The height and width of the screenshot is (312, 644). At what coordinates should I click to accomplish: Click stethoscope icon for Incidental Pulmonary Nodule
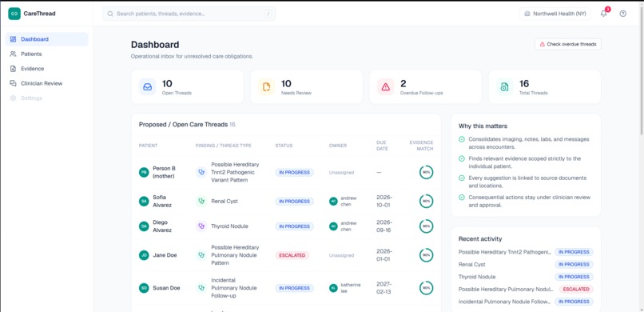[x=201, y=288]
